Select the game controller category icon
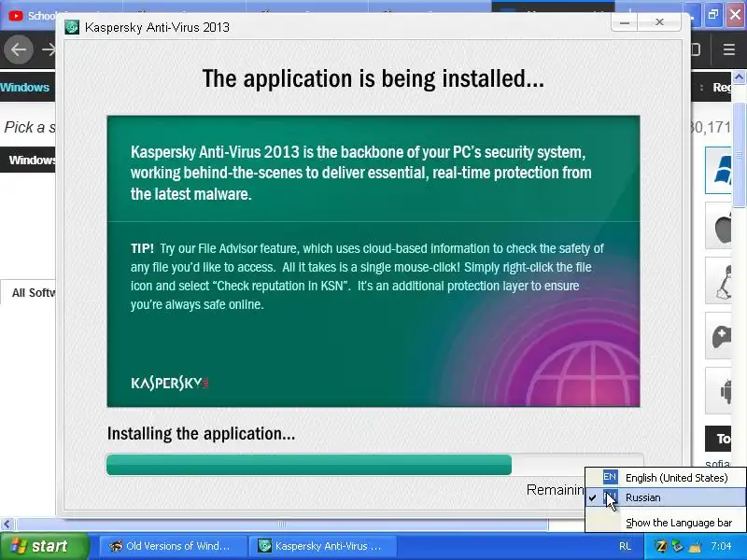This screenshot has height=560, width=747. [720, 336]
